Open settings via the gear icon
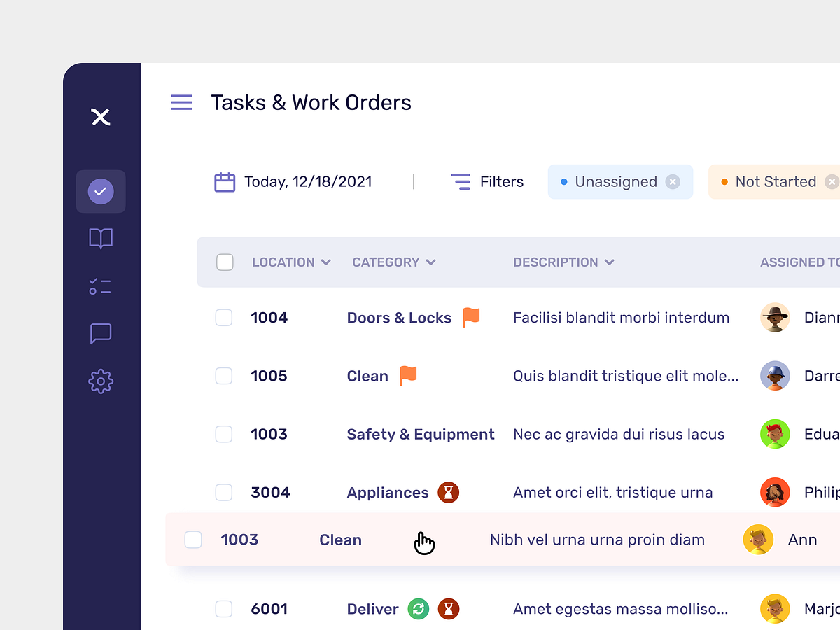The height and width of the screenshot is (630, 840). (101, 381)
